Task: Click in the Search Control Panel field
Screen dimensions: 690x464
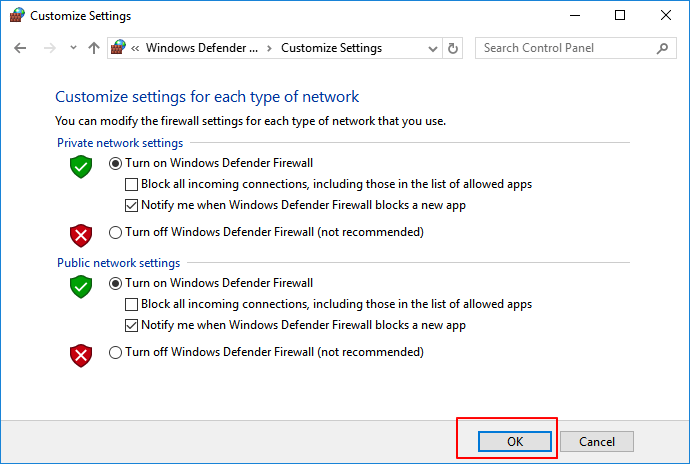Action: tap(565, 48)
